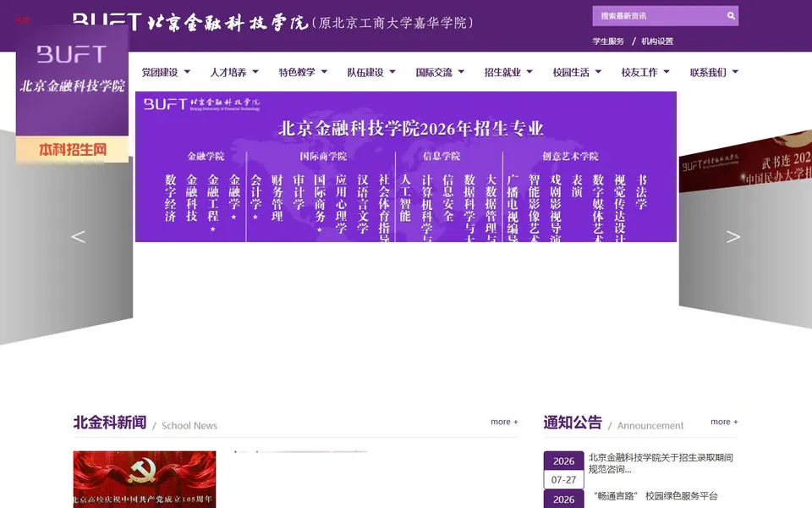Open the 本科招生网 button
The image size is (812, 508).
pos(72,150)
